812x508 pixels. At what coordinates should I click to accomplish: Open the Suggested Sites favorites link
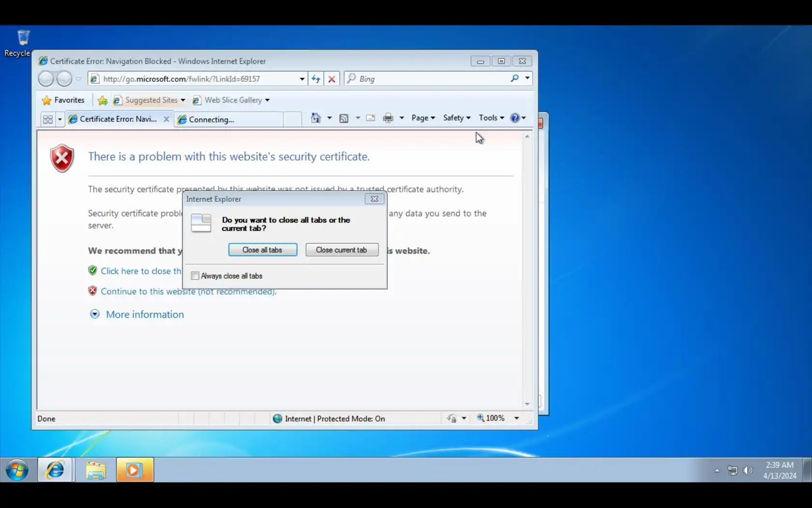tap(151, 100)
